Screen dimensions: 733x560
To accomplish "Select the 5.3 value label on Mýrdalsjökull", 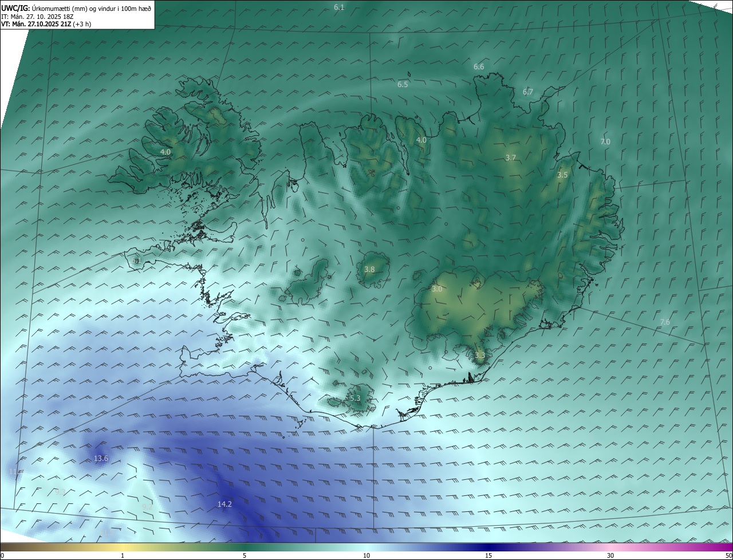I will (x=355, y=398).
